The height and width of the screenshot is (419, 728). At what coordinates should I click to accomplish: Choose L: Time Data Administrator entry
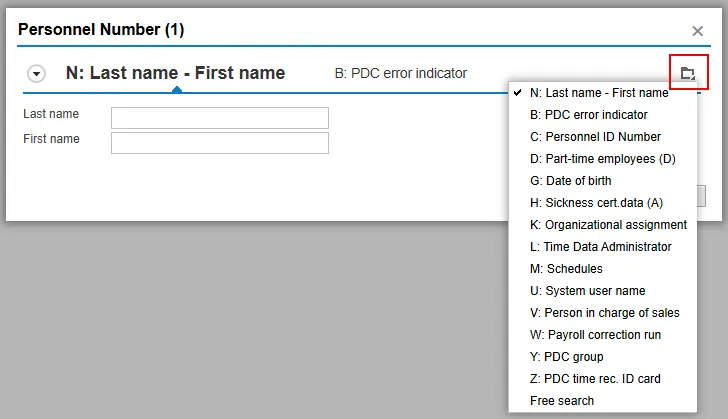(600, 247)
